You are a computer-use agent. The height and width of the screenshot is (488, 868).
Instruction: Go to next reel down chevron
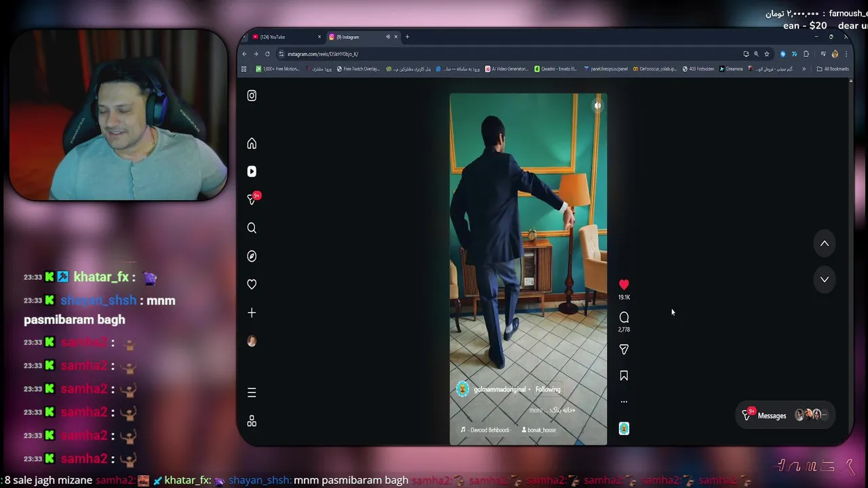click(x=825, y=279)
